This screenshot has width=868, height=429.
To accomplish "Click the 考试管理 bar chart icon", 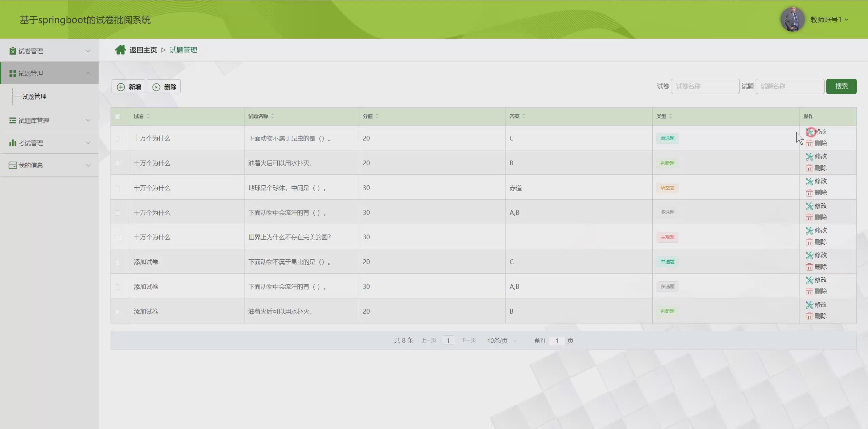I will pos(13,143).
